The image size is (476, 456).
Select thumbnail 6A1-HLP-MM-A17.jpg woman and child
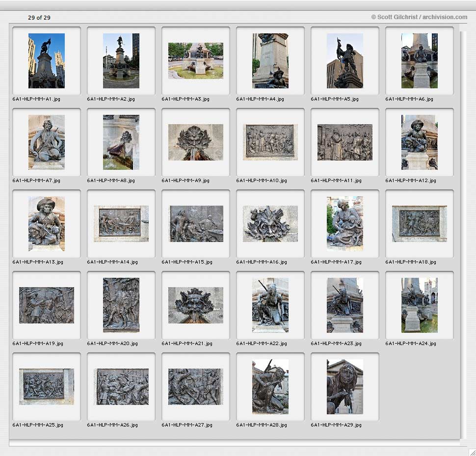pyautogui.click(x=345, y=224)
